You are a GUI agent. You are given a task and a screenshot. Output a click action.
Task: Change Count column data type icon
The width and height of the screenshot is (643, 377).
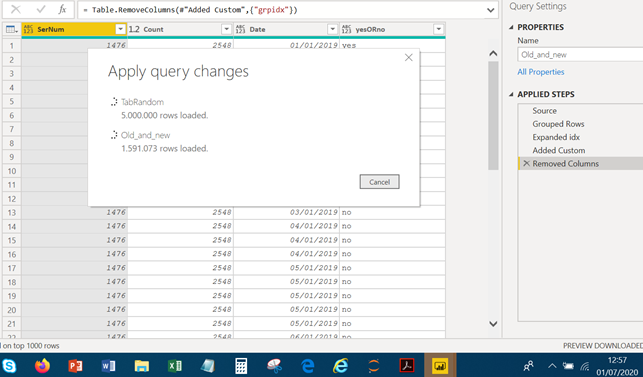(x=134, y=29)
